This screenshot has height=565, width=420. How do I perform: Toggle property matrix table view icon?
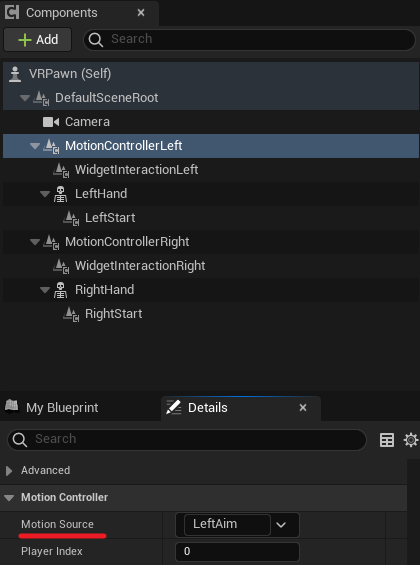coord(387,440)
